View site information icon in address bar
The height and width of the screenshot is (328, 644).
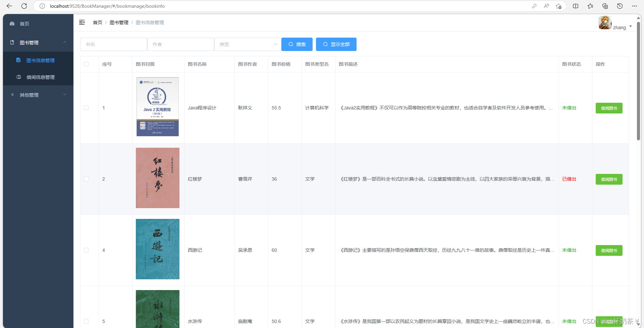[42, 6]
